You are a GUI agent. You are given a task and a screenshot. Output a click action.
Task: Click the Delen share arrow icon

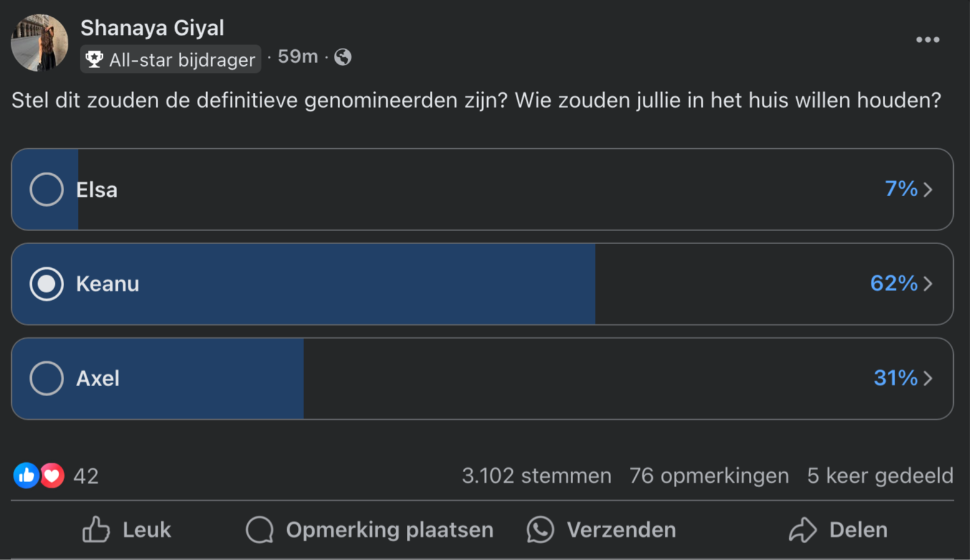tap(802, 529)
